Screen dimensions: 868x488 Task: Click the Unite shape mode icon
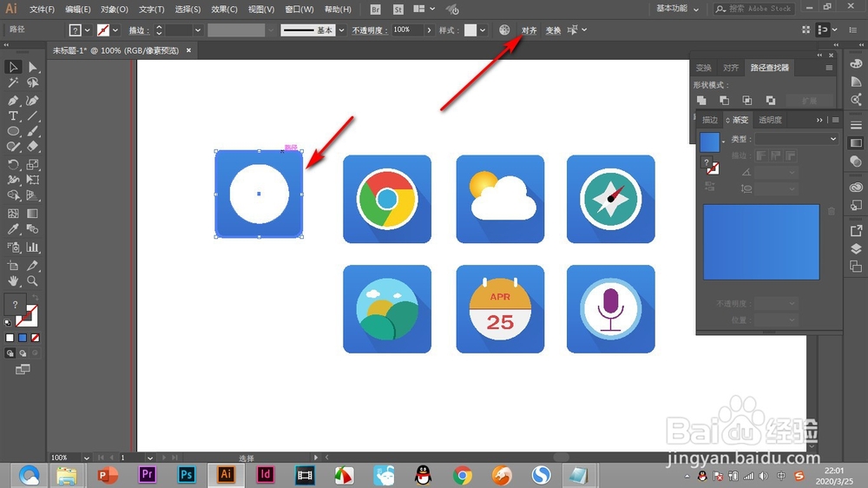click(x=701, y=100)
